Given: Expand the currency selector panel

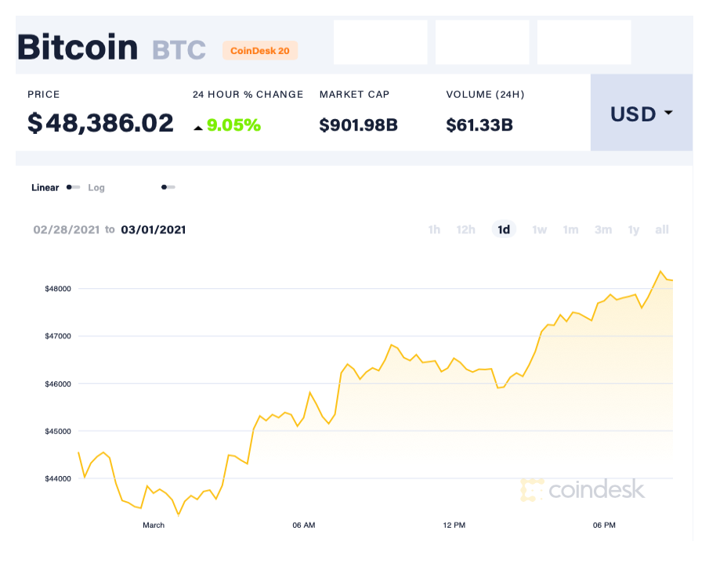Looking at the screenshot, I should click(x=641, y=114).
